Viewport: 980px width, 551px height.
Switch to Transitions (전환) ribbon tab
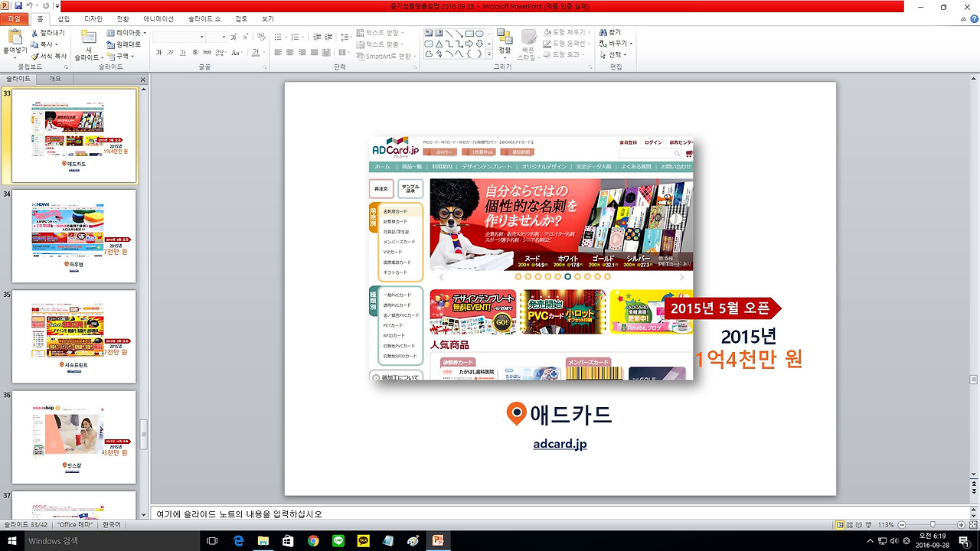[x=123, y=18]
